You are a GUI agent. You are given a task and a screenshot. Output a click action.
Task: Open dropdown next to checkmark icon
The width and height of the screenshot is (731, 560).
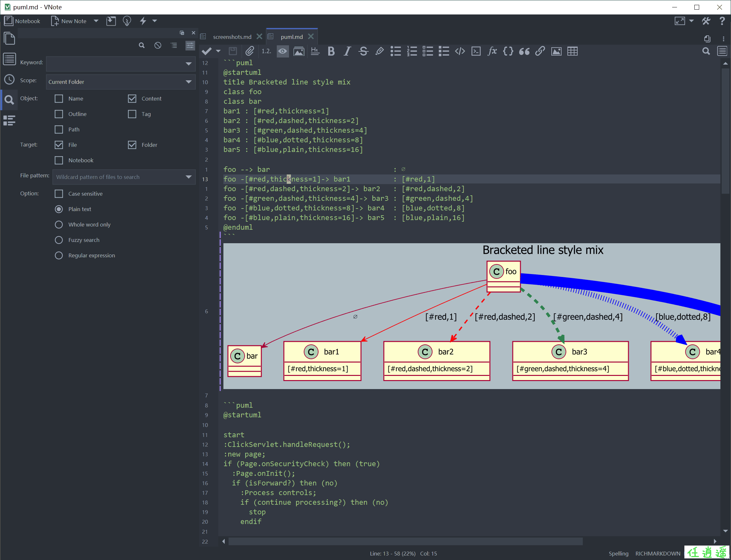pyautogui.click(x=218, y=51)
